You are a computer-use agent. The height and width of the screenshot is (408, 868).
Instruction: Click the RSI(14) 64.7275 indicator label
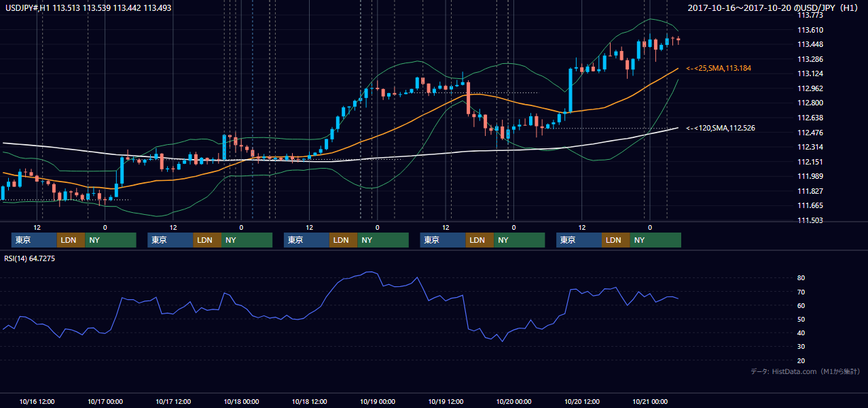click(29, 258)
